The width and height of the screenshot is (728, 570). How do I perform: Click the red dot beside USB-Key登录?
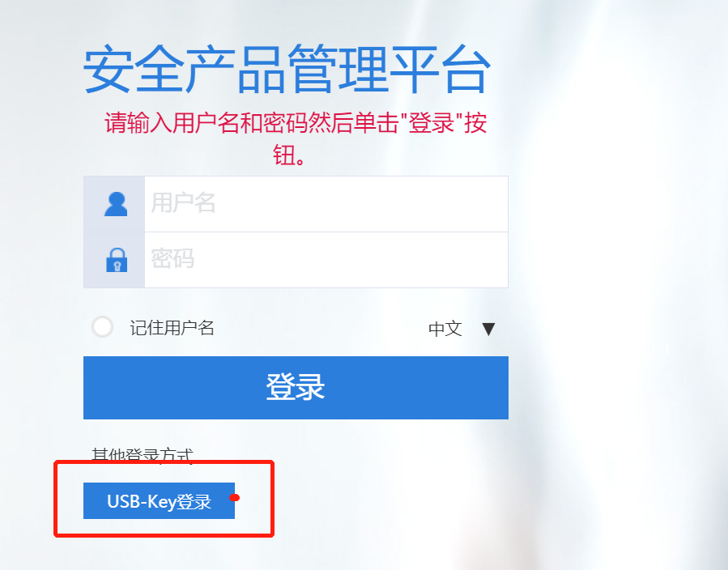coord(235,498)
